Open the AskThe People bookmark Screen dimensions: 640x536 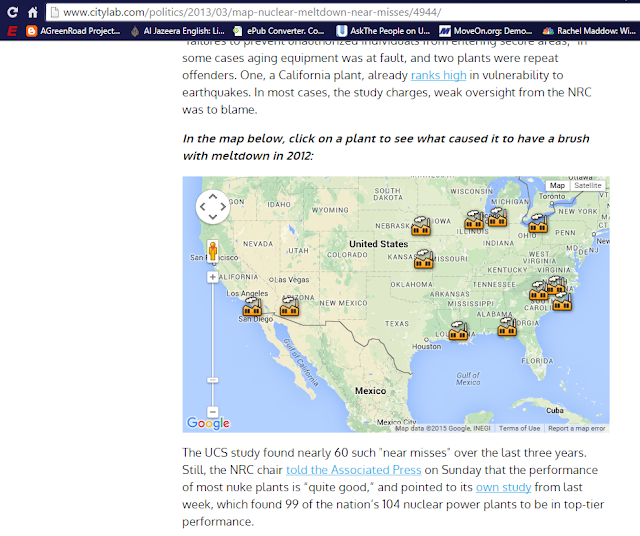point(383,31)
